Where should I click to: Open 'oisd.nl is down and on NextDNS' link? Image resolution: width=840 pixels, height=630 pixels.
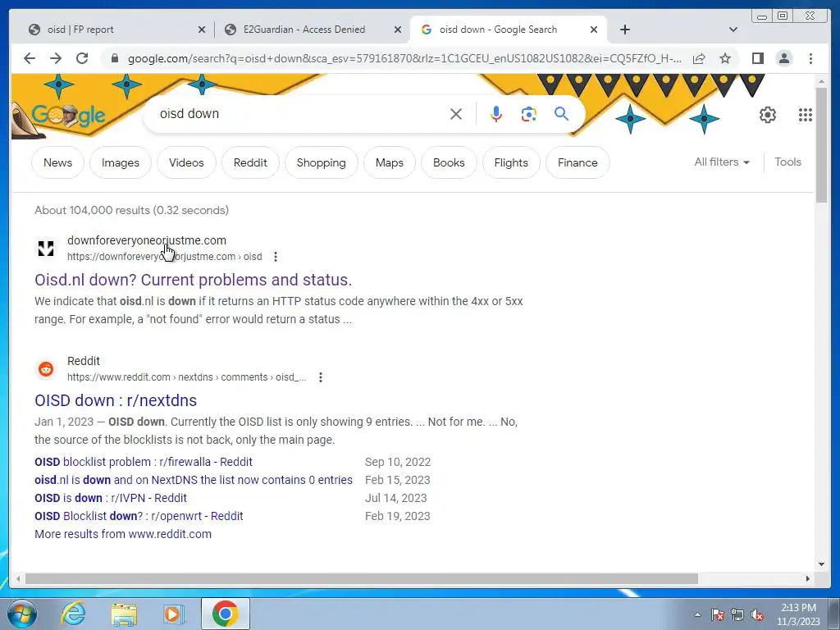pyautogui.click(x=194, y=480)
